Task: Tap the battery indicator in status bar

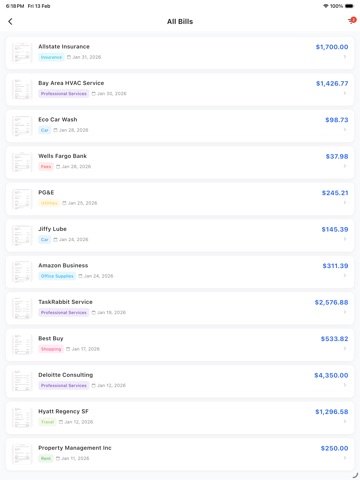Action: pyautogui.click(x=349, y=6)
